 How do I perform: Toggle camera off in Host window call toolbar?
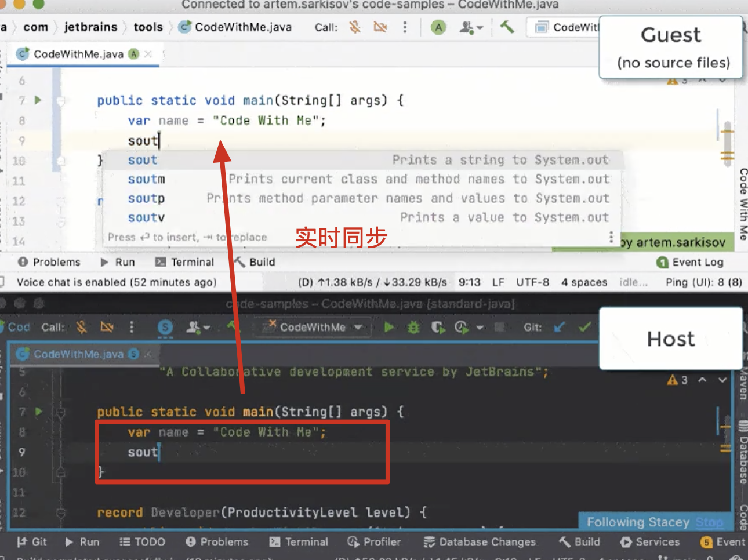click(107, 327)
